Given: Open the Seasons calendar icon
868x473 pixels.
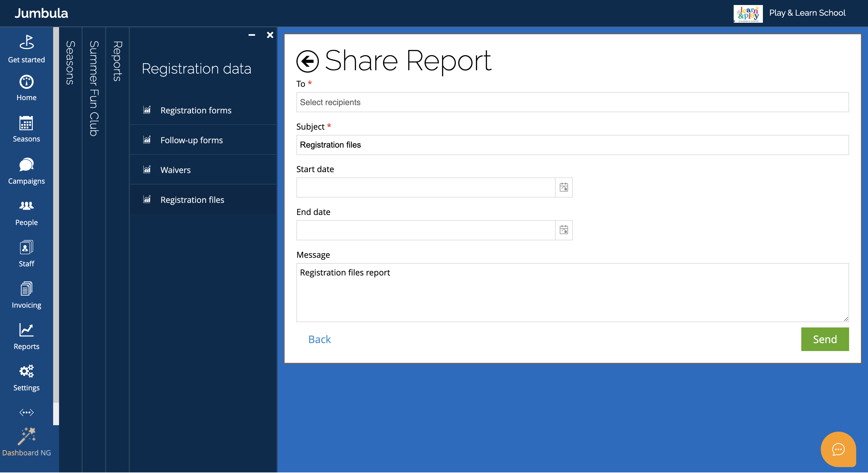Looking at the screenshot, I should click(26, 123).
